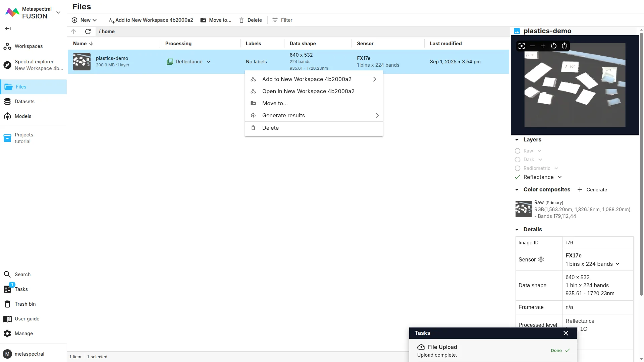Collapse the left sidebar
Image resolution: width=644 pixels, height=362 pixels.
8,28
